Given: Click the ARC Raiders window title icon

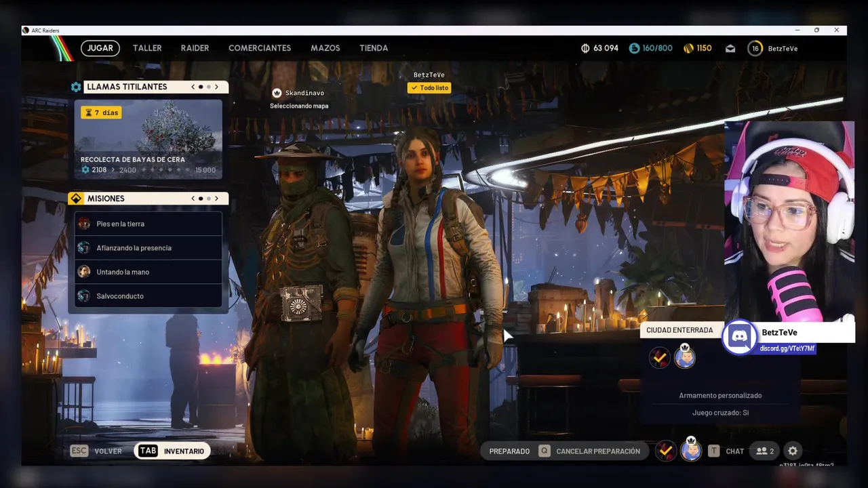Looking at the screenshot, I should pyautogui.click(x=26, y=30).
